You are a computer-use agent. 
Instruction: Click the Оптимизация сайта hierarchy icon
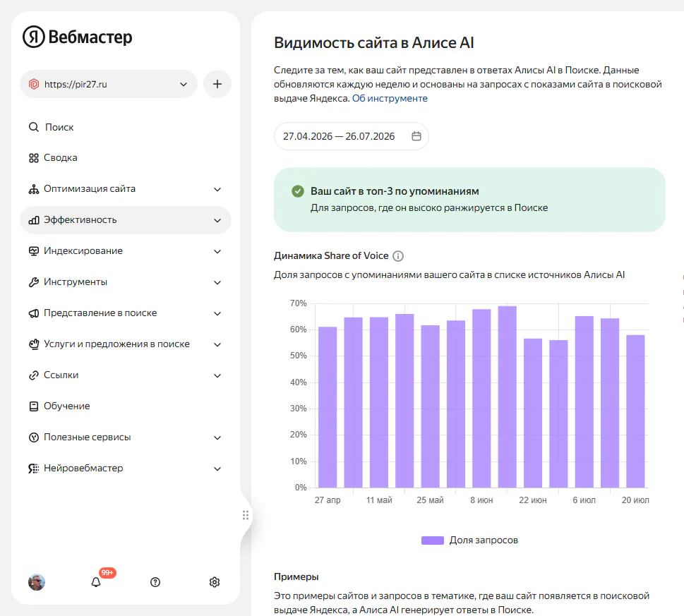click(x=34, y=189)
